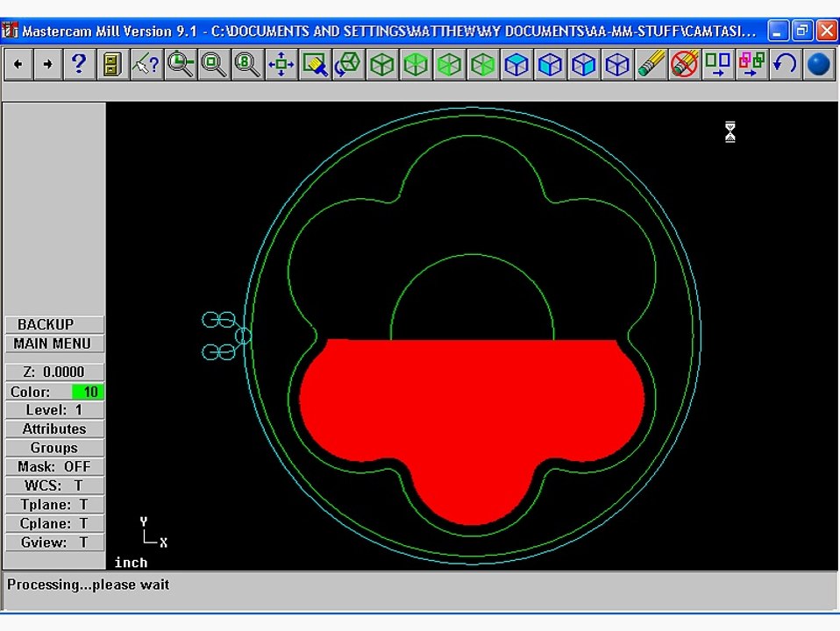Toggle the Mask: OFF setting
Screen dimensions: 840x631
(x=54, y=466)
